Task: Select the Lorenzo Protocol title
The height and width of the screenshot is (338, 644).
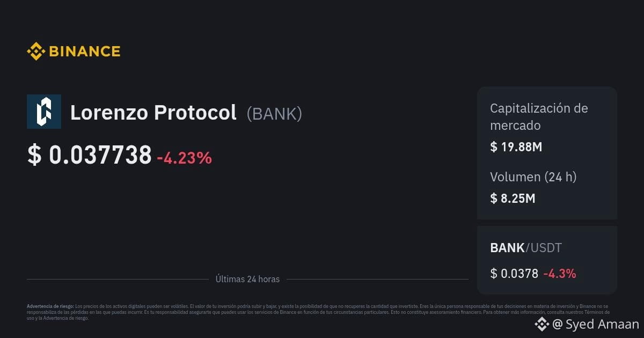Action: click(153, 113)
